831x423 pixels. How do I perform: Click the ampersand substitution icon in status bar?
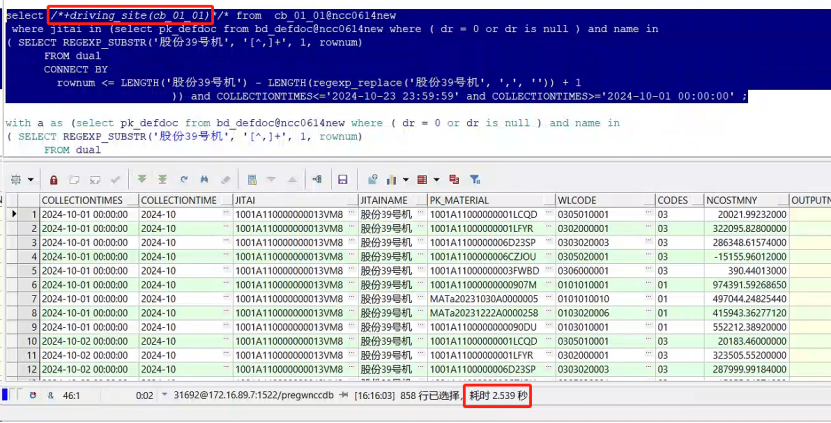[x=51, y=395]
